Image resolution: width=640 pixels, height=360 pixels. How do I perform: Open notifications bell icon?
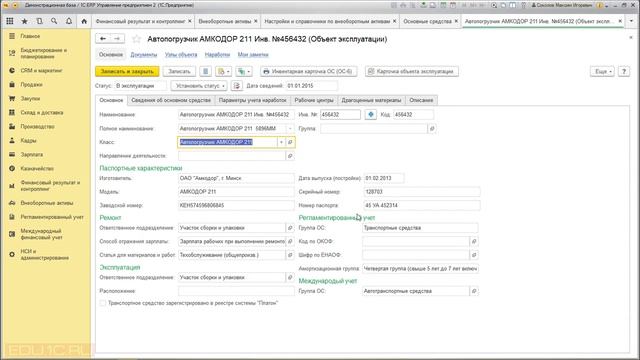pos(69,21)
